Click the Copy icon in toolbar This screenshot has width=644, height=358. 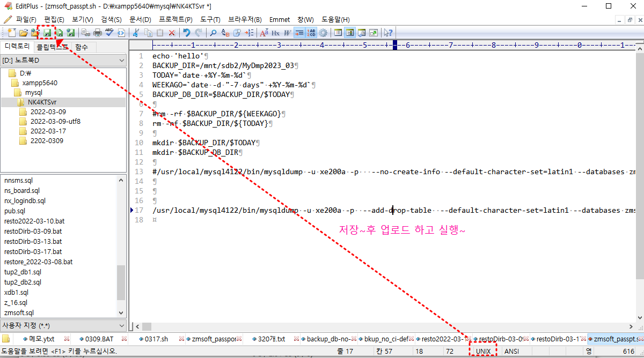click(x=148, y=33)
